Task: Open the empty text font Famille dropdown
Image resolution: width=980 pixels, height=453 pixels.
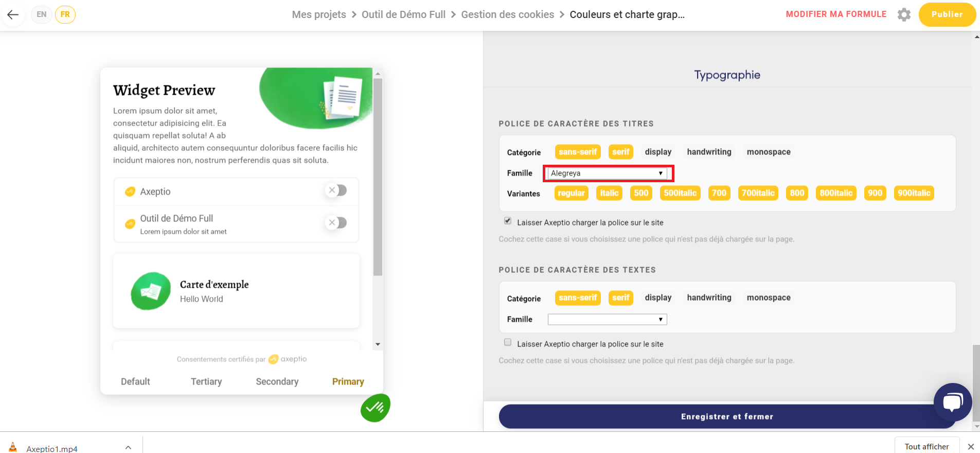Action: (608, 320)
